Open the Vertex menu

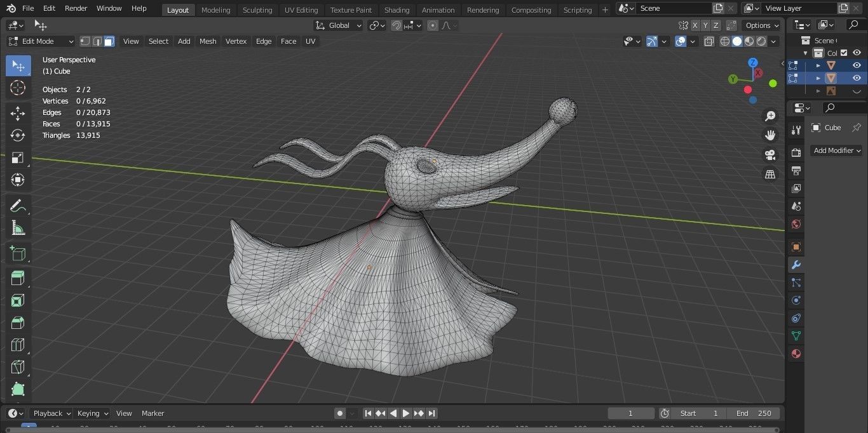[236, 41]
